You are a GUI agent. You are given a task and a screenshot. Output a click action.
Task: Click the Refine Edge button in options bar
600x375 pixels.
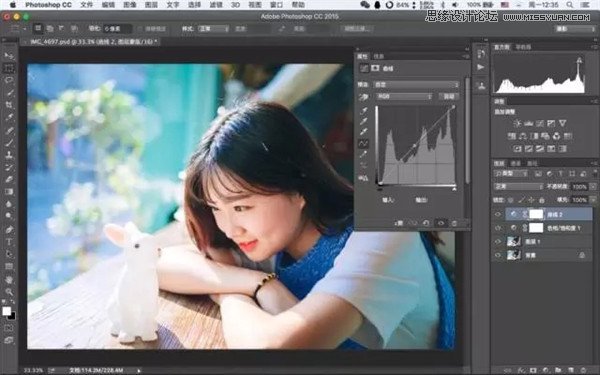coord(357,29)
